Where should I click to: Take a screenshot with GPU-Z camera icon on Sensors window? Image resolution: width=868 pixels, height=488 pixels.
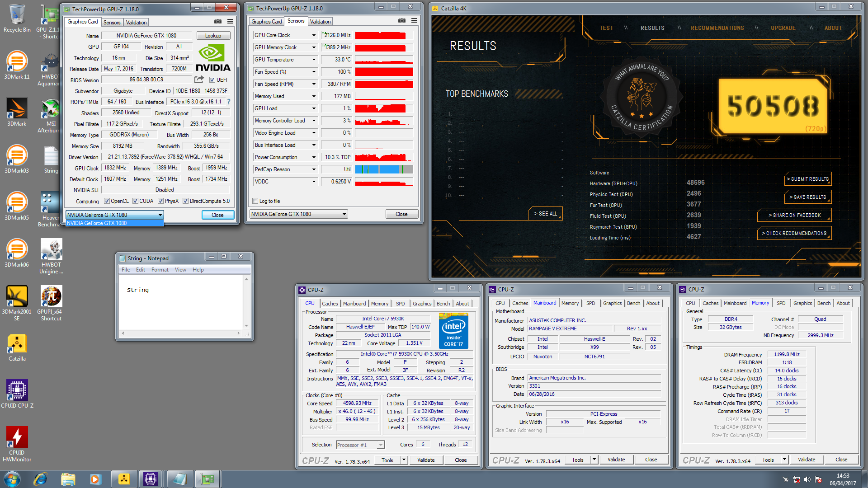point(401,21)
